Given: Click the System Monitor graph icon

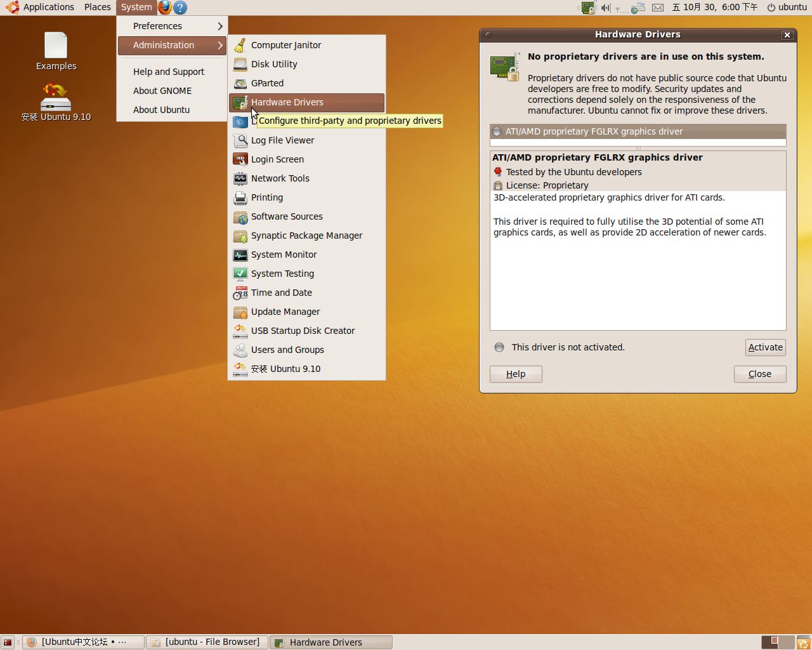Looking at the screenshot, I should coord(240,255).
